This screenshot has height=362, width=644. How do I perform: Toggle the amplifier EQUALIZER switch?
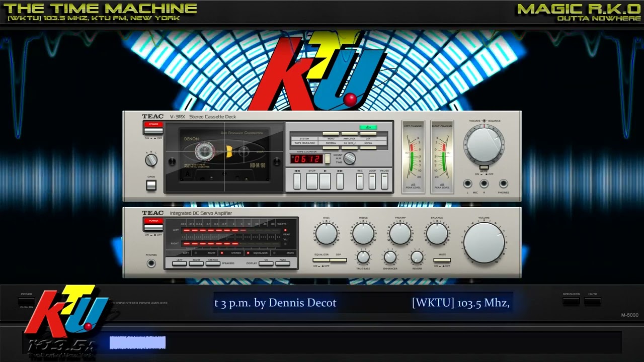(321, 260)
